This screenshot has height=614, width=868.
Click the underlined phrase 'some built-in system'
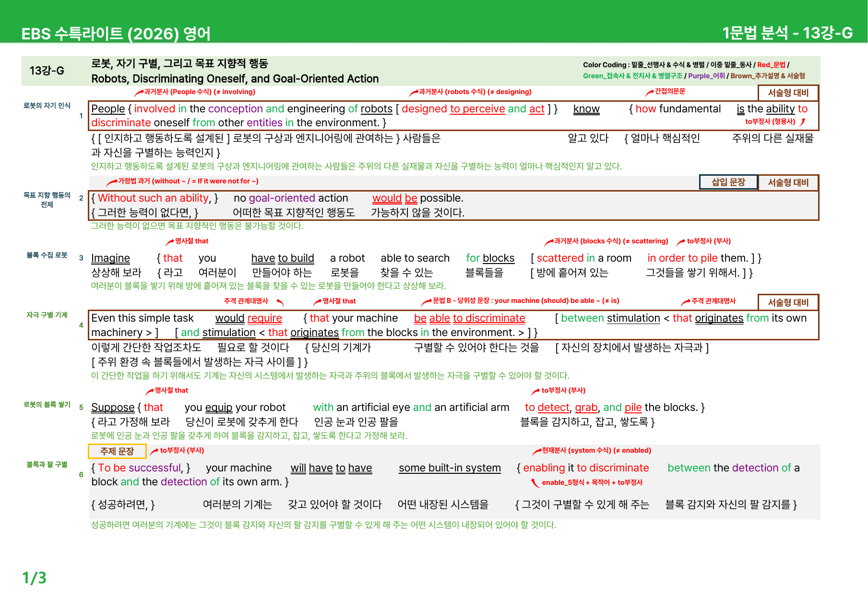(x=450, y=468)
